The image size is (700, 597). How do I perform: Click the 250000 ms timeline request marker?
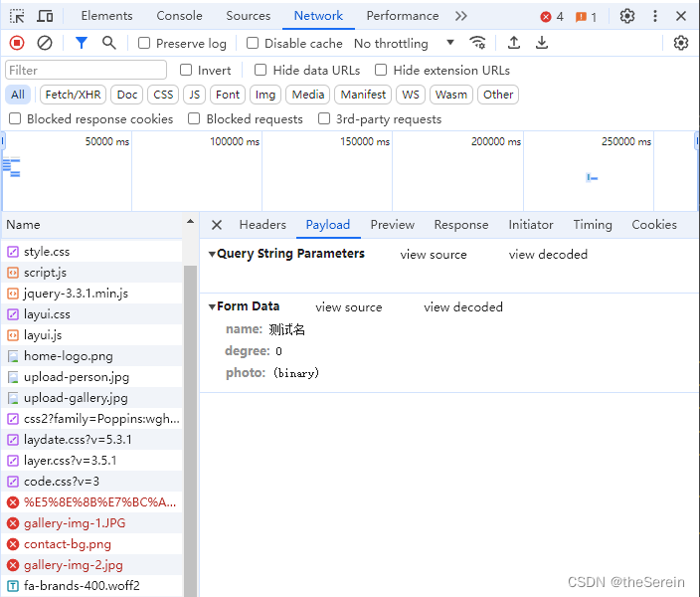pos(592,178)
